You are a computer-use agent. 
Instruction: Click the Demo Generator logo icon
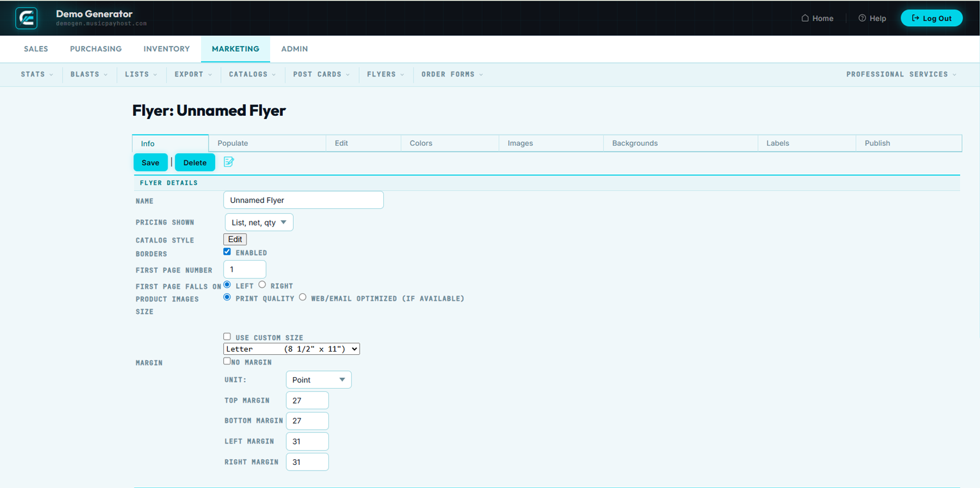[26, 18]
